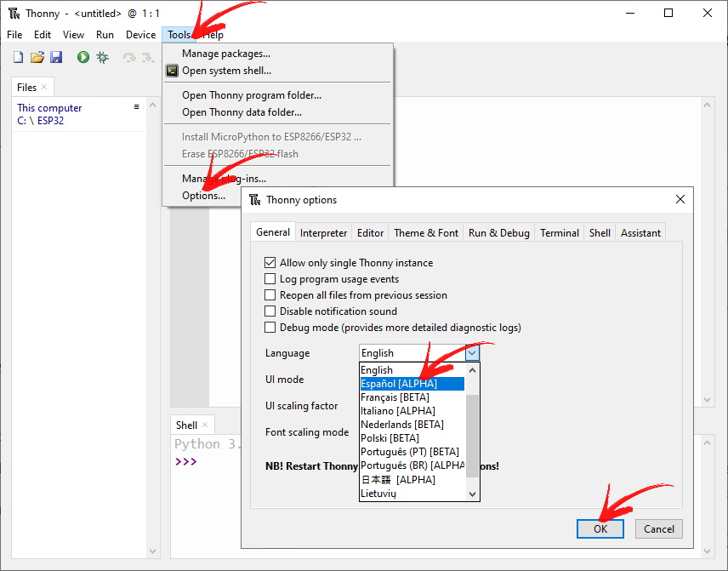Click the Thonny logo in main title bar
This screenshot has height=571, width=728.
[x=14, y=13]
